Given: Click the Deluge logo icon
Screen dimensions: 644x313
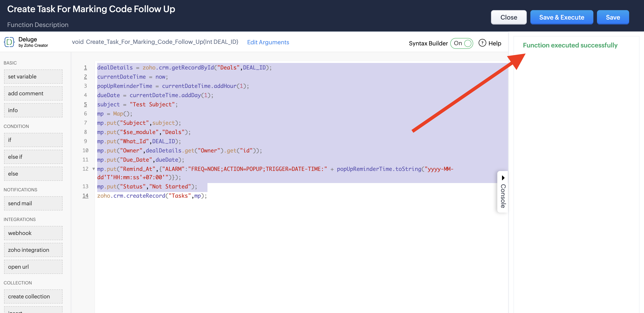Looking at the screenshot, I should click(x=9, y=42).
